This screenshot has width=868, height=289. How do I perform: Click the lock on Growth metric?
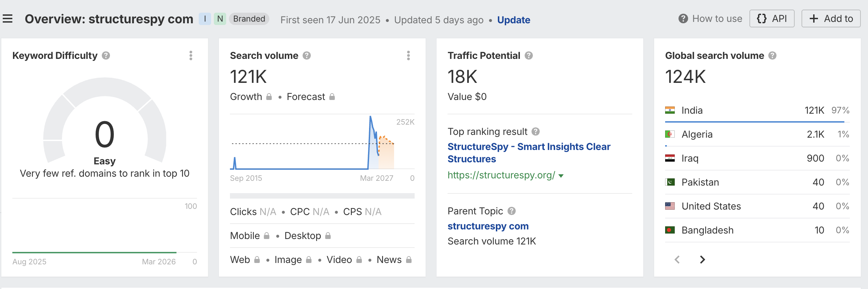click(269, 97)
